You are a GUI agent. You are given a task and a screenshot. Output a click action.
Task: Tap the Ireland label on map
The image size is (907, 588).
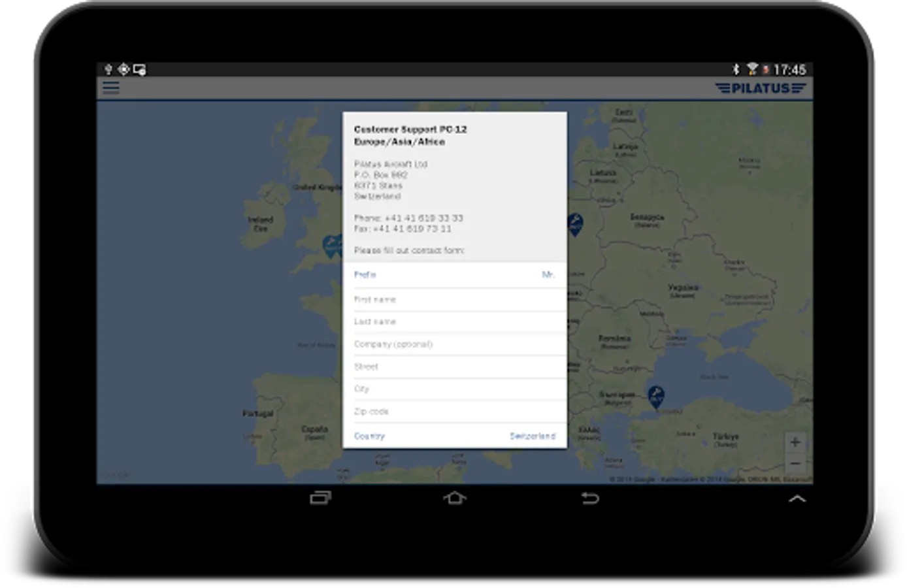tap(260, 220)
